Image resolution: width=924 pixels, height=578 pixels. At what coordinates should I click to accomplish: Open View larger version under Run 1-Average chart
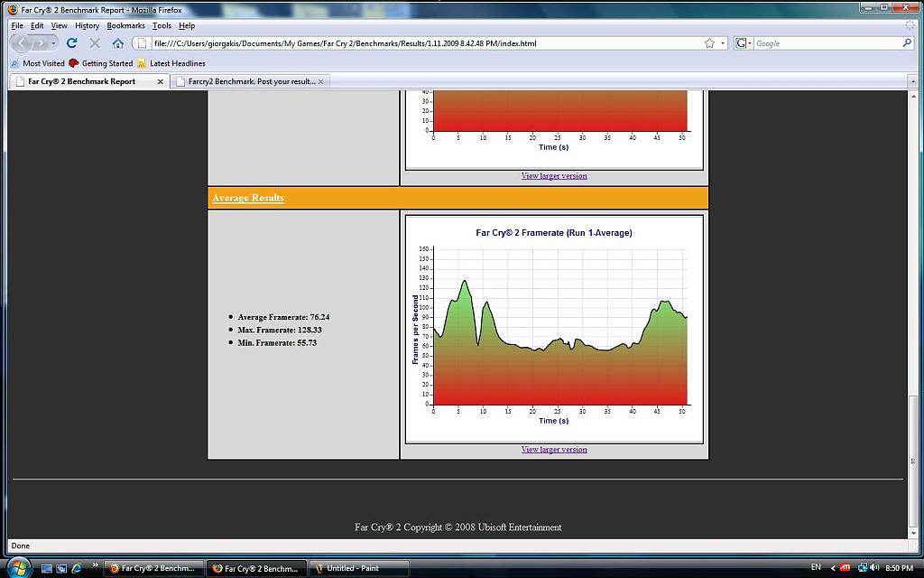tap(554, 450)
